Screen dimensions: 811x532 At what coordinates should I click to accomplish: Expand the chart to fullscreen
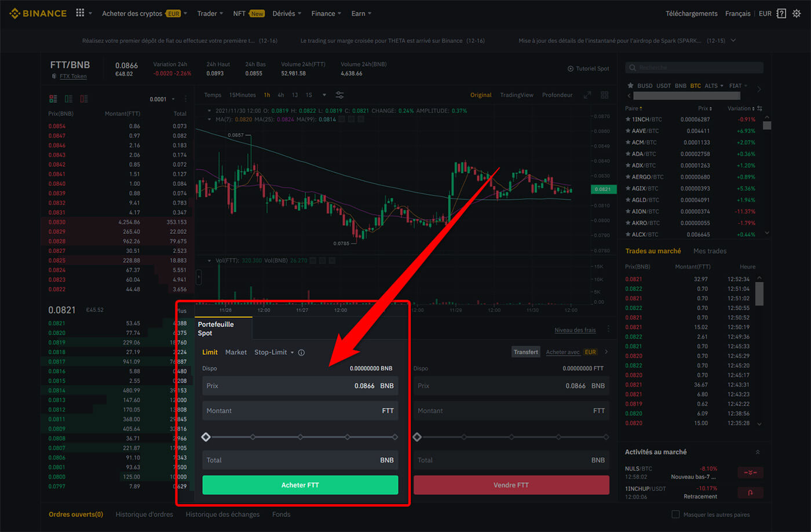tap(587, 95)
